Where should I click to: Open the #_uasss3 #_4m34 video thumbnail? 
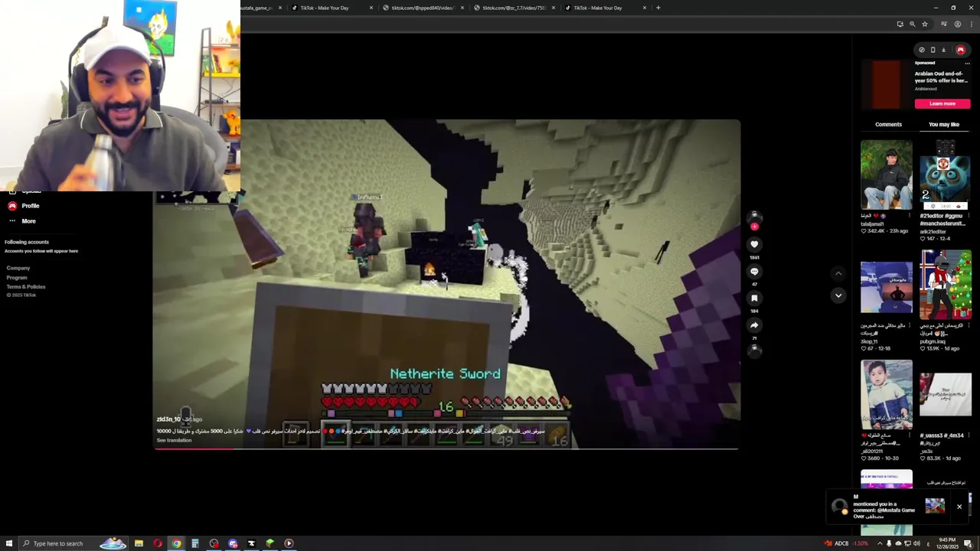tap(946, 395)
